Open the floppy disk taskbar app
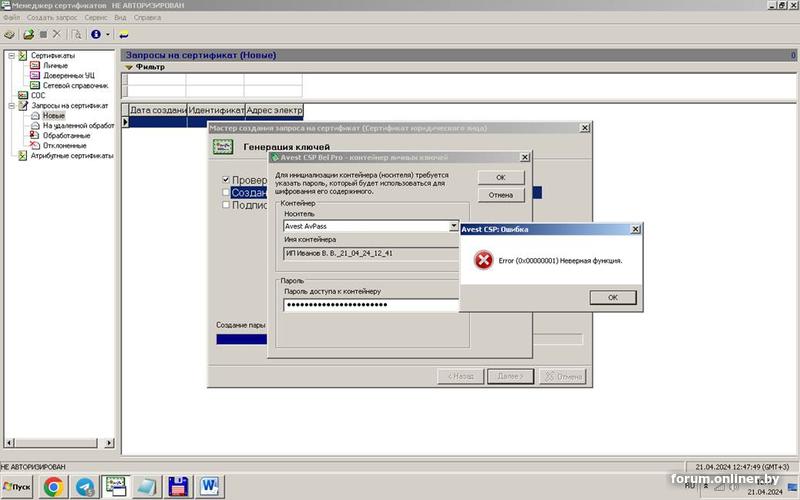Viewport: 800px width, 500px height. click(x=179, y=487)
